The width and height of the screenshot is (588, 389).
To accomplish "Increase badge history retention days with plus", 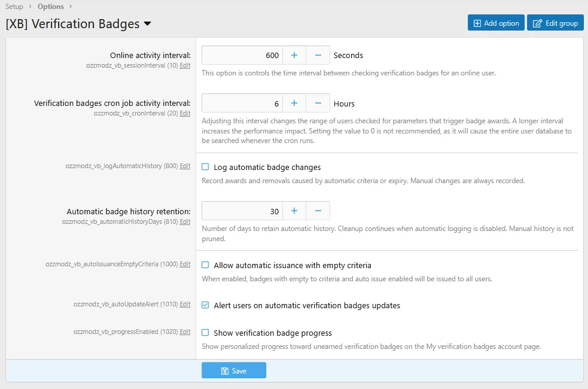I will 294,211.
